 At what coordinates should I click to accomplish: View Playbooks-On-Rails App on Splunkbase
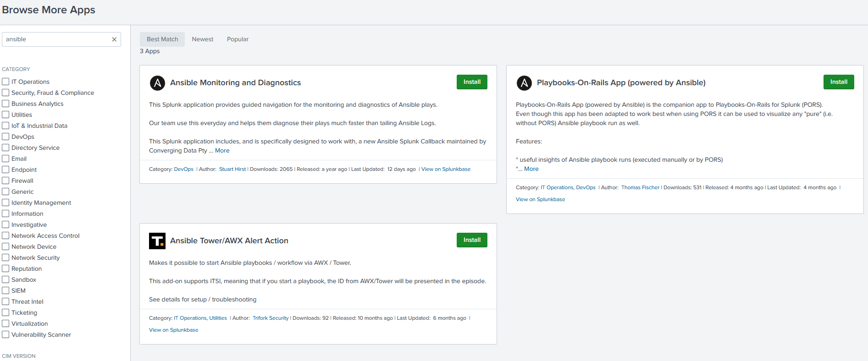(540, 200)
